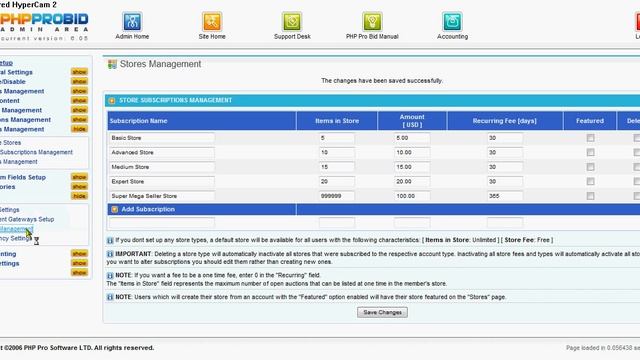Collapse stores section with first hide button
640x360 pixels.
coord(79,129)
